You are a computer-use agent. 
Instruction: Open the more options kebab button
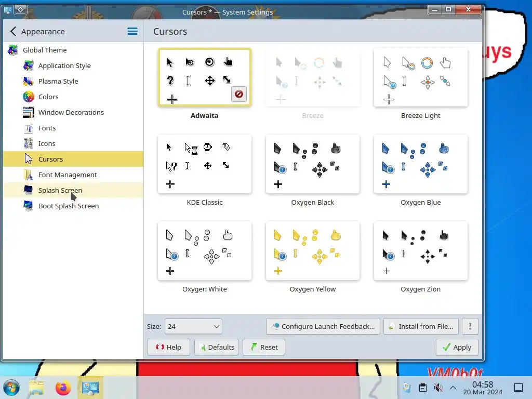[x=470, y=326]
